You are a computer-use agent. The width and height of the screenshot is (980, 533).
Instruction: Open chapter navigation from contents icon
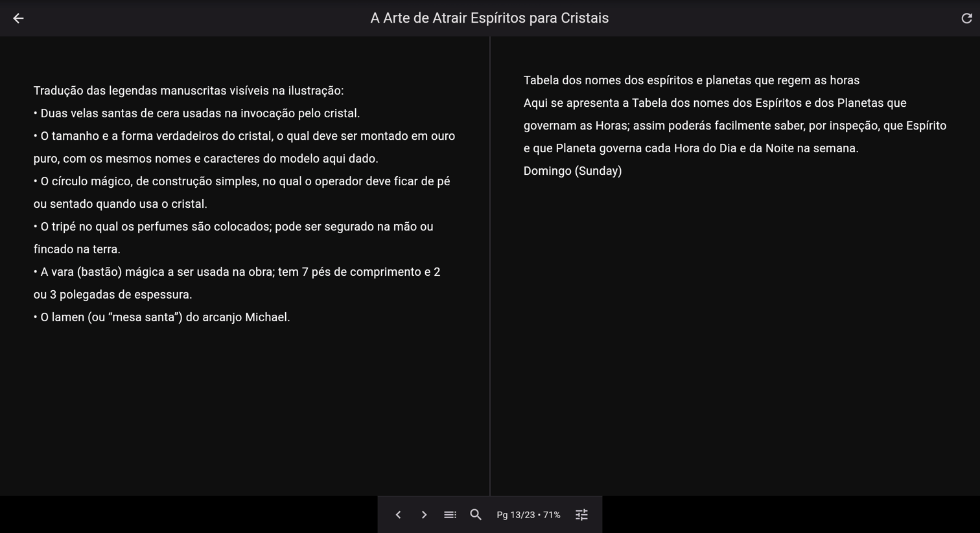pyautogui.click(x=450, y=514)
